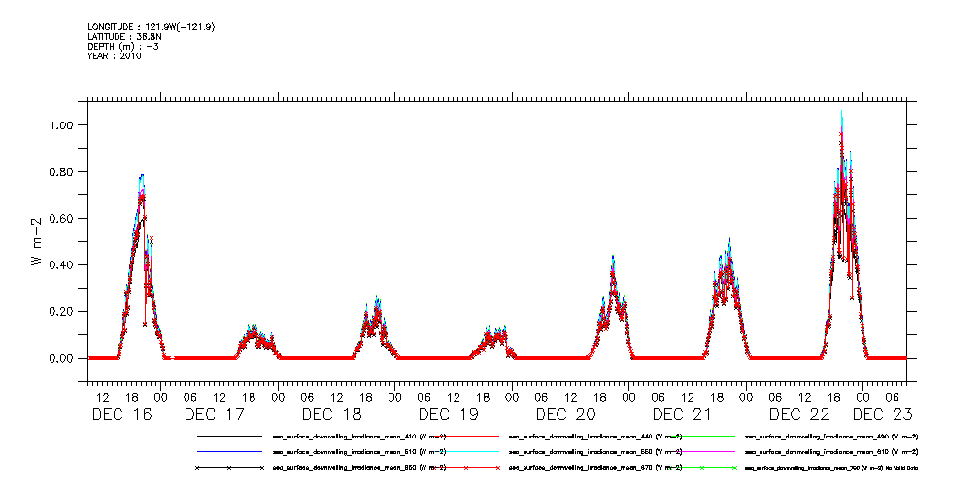Click the DEC 17 date label
Screen dimensions: 980x490
[215, 414]
